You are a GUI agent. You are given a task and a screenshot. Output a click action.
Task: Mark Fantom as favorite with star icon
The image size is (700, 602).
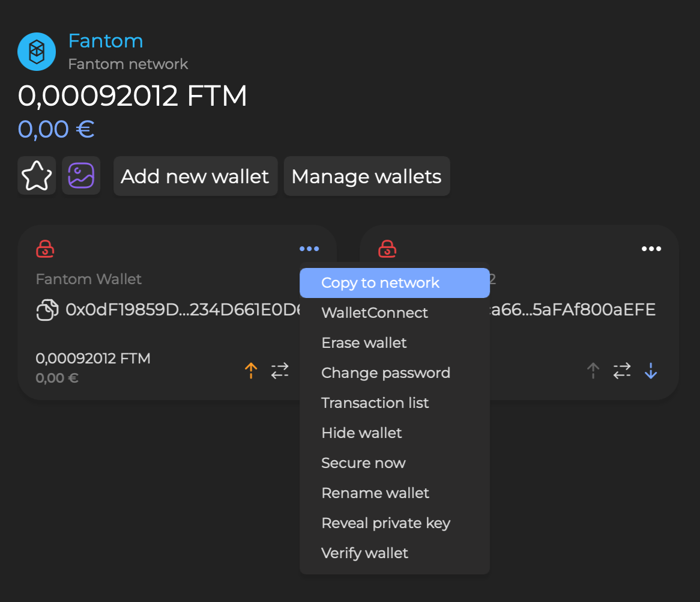[x=37, y=175]
